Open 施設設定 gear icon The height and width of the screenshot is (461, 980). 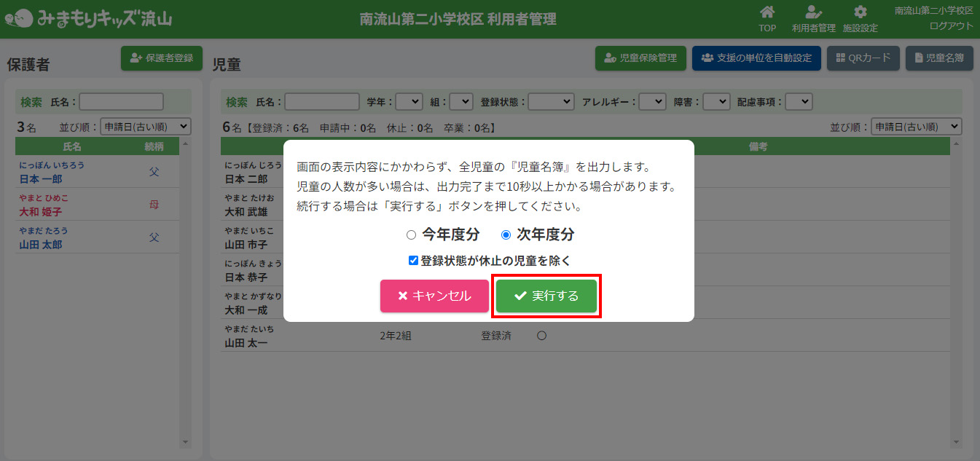860,12
